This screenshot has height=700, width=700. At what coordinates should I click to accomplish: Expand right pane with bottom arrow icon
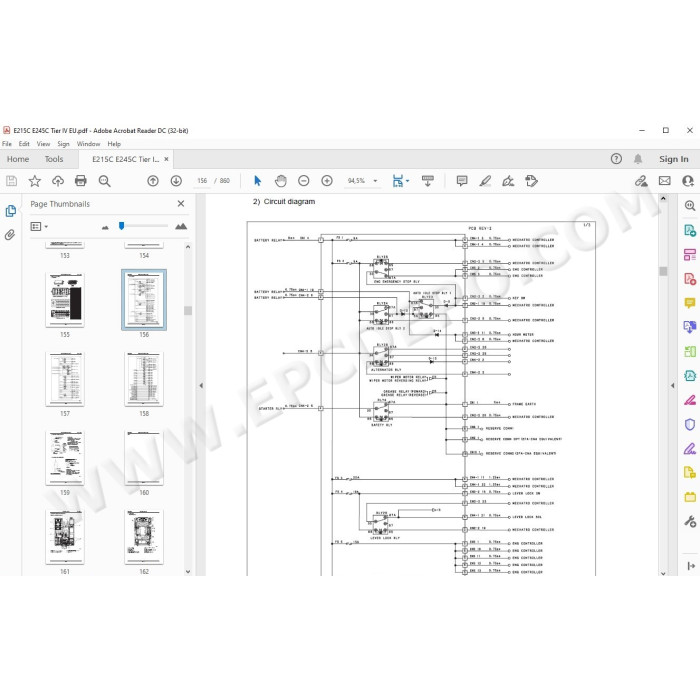[691, 566]
